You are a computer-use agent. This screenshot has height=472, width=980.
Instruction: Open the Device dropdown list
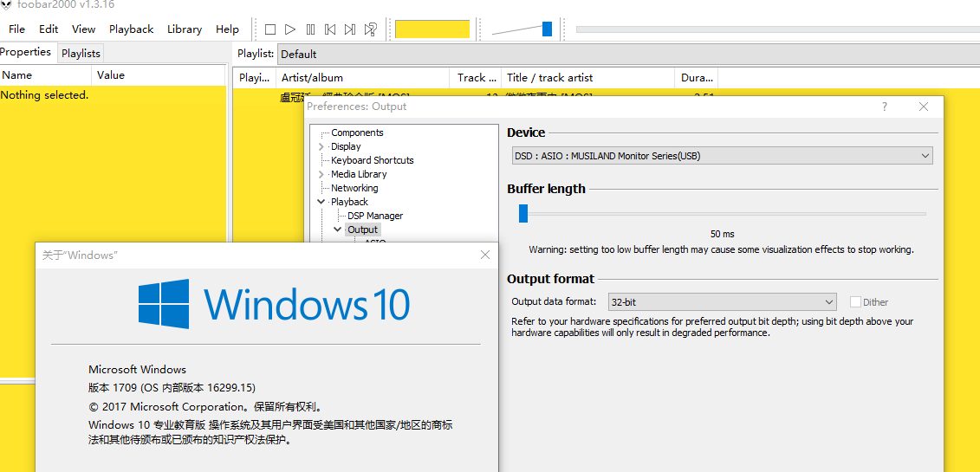(x=925, y=156)
